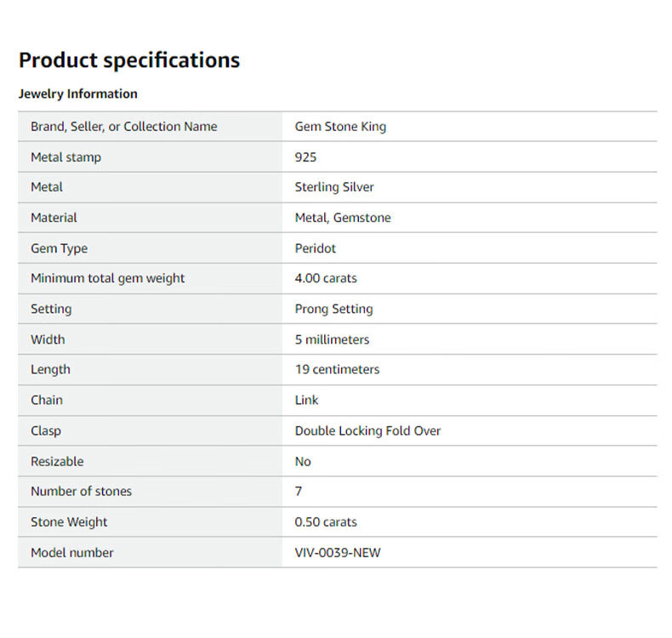Click the 0.50 carats stone weight value
Image resolution: width=672 pixels, height=638 pixels.
click(326, 521)
